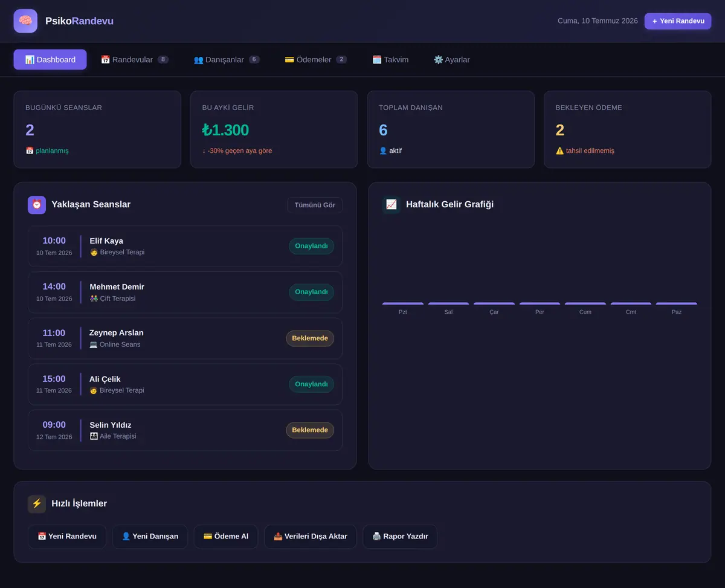Click the Bekleyen Ödeme stat card

pyautogui.click(x=628, y=129)
